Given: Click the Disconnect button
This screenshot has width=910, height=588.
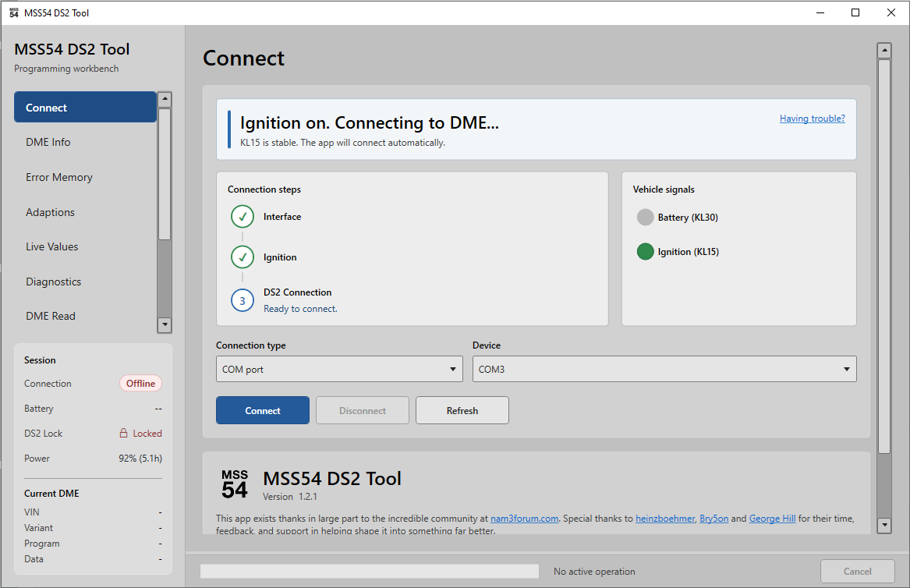Looking at the screenshot, I should [363, 410].
